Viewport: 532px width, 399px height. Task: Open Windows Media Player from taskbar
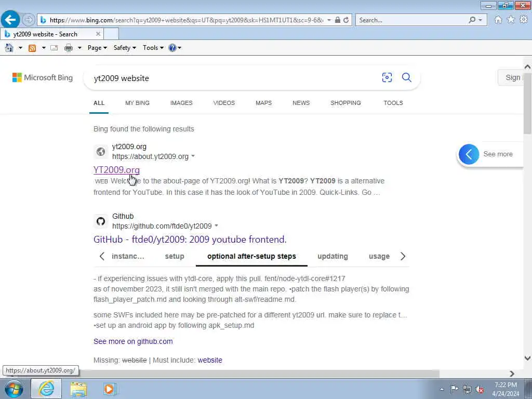point(109,389)
